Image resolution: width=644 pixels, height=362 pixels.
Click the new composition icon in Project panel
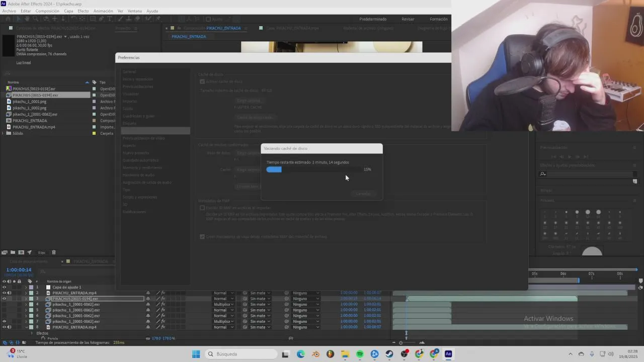pyautogui.click(x=21, y=252)
